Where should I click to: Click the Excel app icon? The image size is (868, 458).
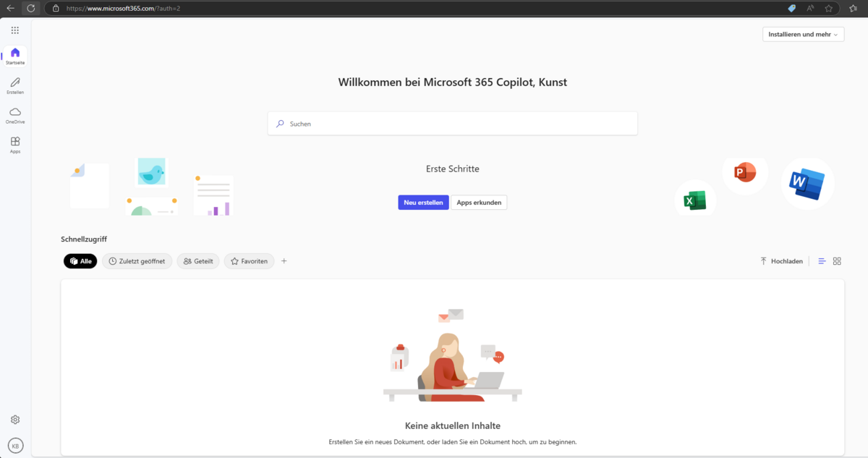694,200
